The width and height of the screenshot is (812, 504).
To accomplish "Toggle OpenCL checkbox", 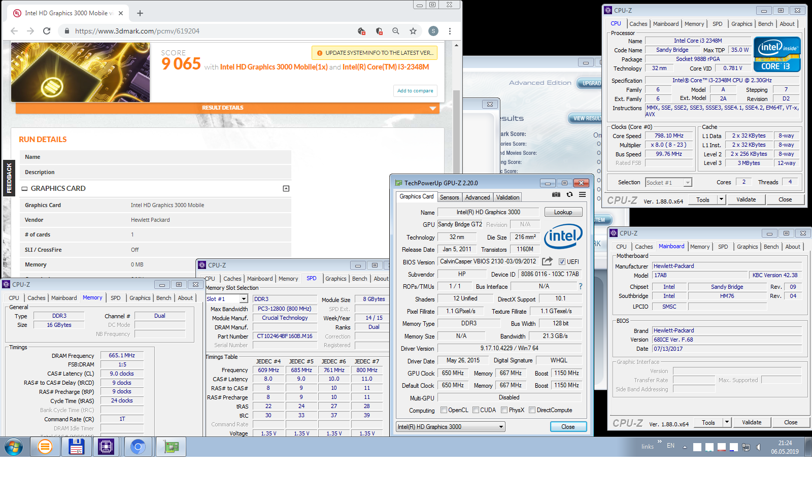I will (x=444, y=410).
